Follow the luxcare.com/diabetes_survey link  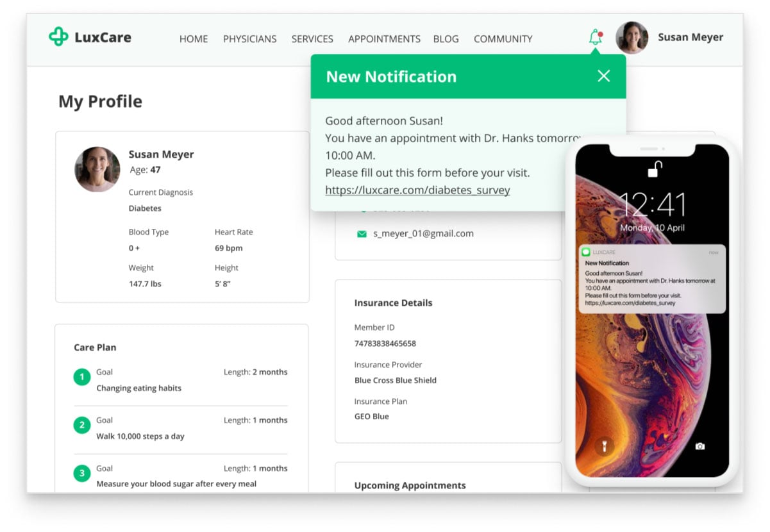(417, 190)
